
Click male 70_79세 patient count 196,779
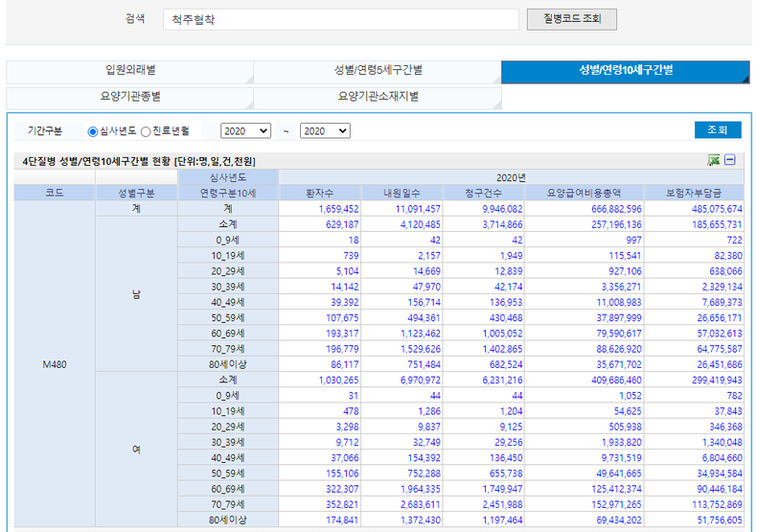point(342,349)
